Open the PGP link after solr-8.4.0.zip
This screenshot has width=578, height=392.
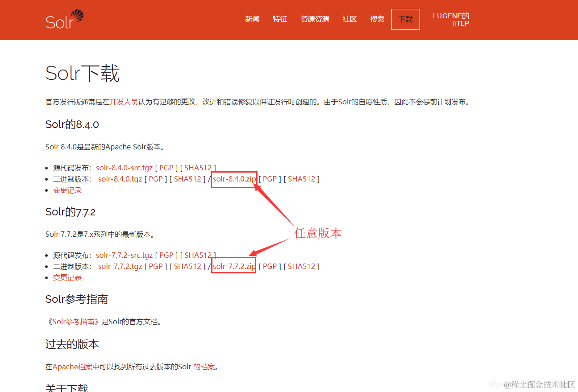[270, 179]
